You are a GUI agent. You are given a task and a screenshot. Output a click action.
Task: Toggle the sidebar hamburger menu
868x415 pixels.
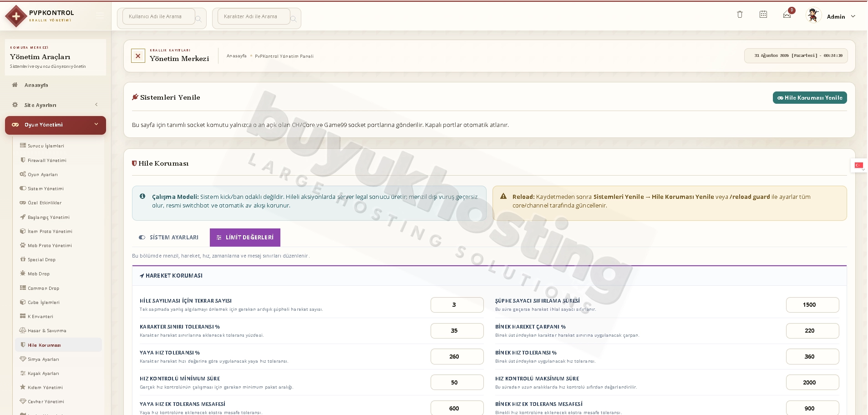(100, 16)
